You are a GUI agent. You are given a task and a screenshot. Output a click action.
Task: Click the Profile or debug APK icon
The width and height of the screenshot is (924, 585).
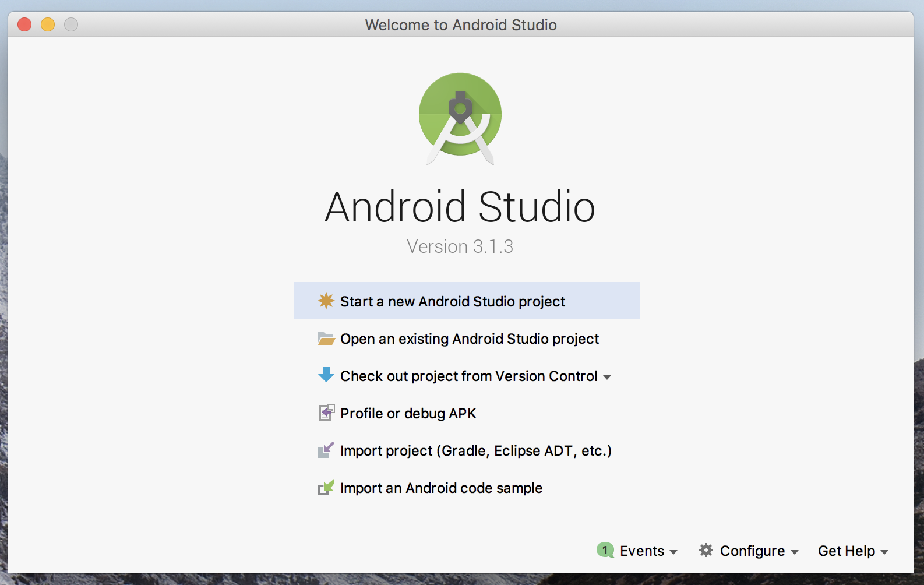(326, 413)
